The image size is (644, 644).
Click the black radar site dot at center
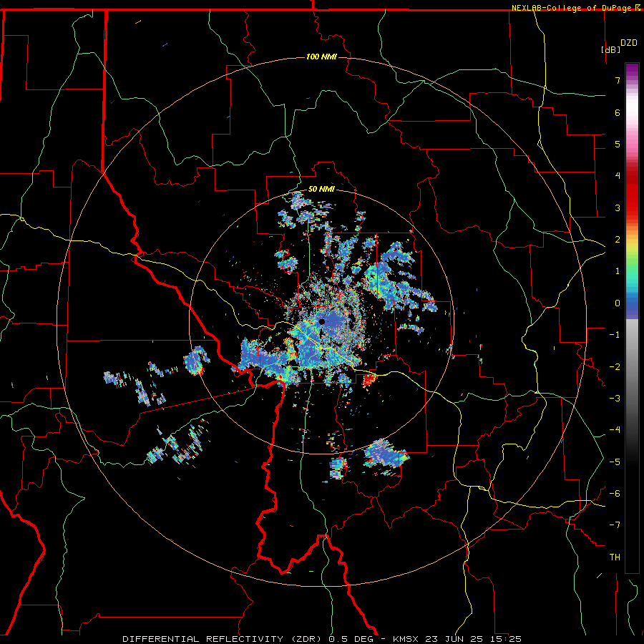coord(322,321)
